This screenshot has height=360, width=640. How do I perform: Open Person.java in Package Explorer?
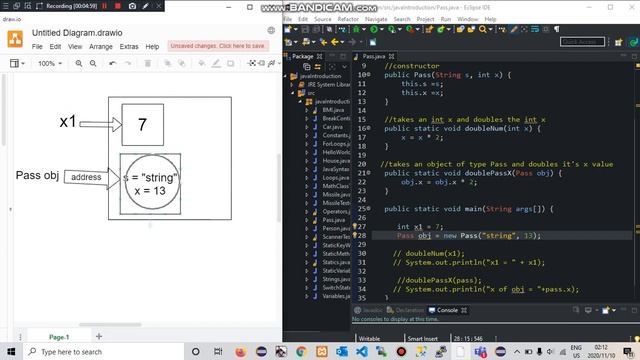[336, 229]
